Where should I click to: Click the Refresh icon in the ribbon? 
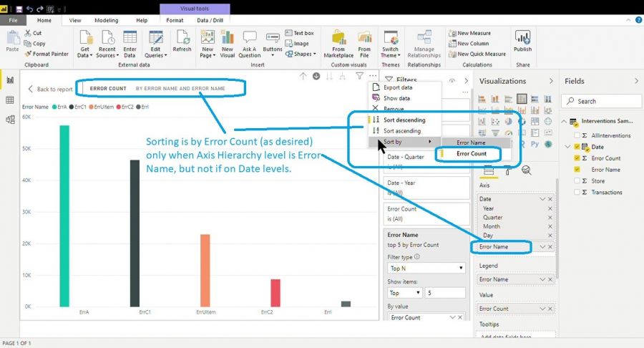182,41
